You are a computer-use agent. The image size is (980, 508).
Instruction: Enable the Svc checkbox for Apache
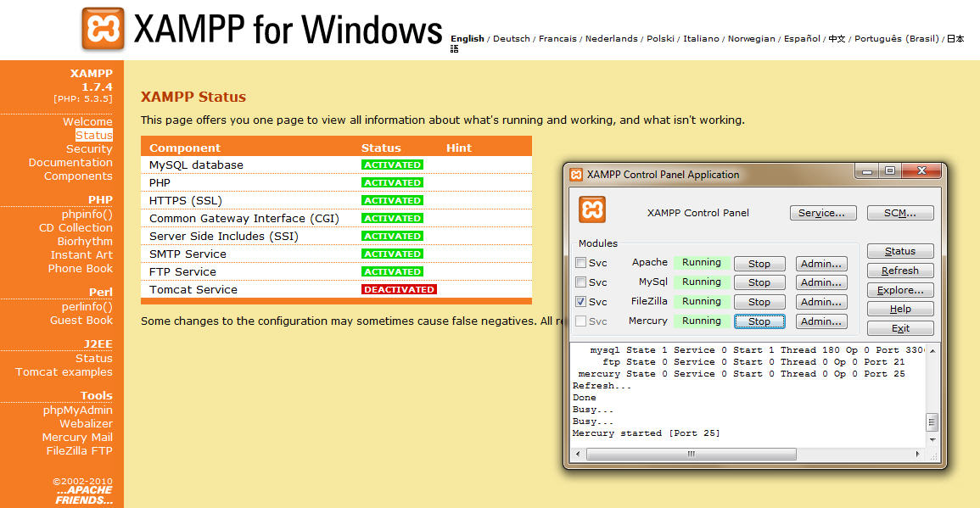pyautogui.click(x=582, y=262)
